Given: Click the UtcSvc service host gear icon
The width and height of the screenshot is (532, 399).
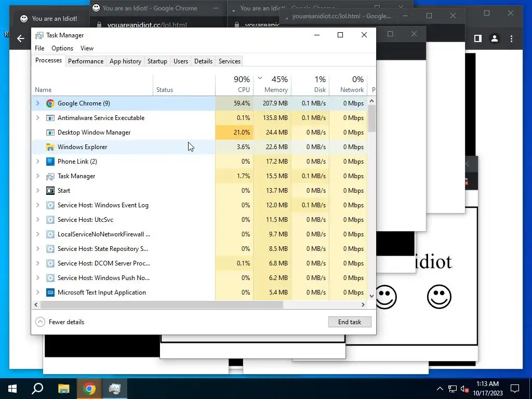Looking at the screenshot, I should [50, 220].
